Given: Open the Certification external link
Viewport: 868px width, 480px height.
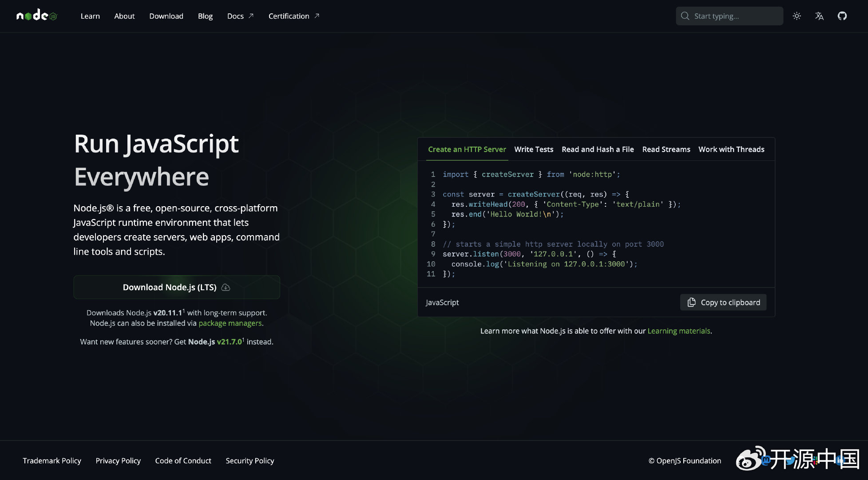Looking at the screenshot, I should click(293, 16).
